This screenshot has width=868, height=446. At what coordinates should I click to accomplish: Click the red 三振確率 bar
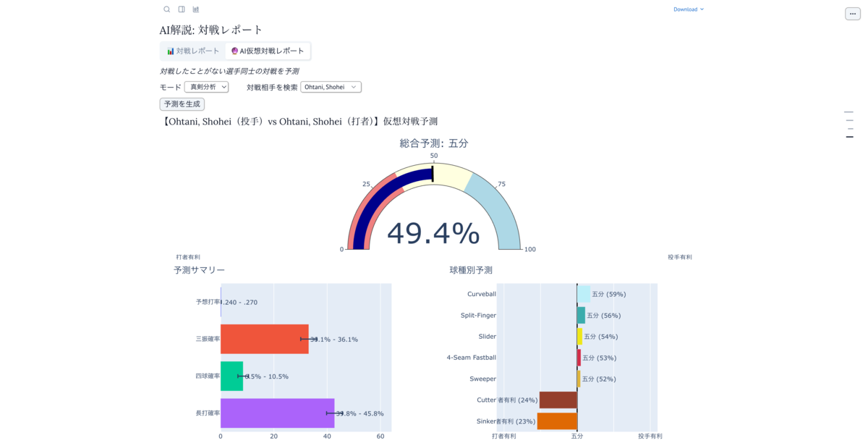coord(265,339)
